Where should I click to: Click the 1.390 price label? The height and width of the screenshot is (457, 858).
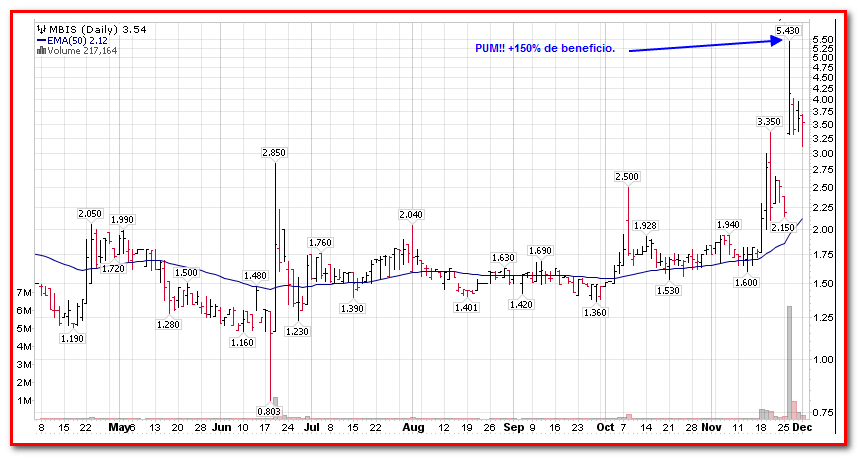352,309
